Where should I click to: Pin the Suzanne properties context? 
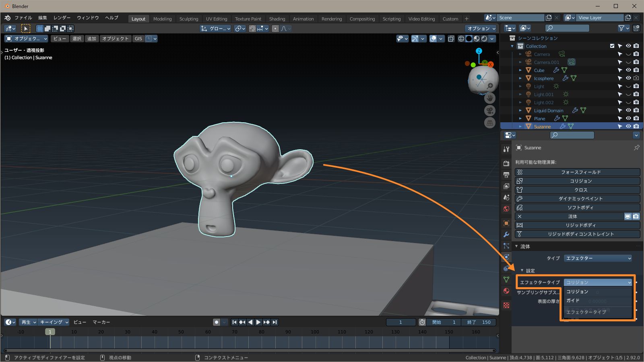(x=637, y=148)
